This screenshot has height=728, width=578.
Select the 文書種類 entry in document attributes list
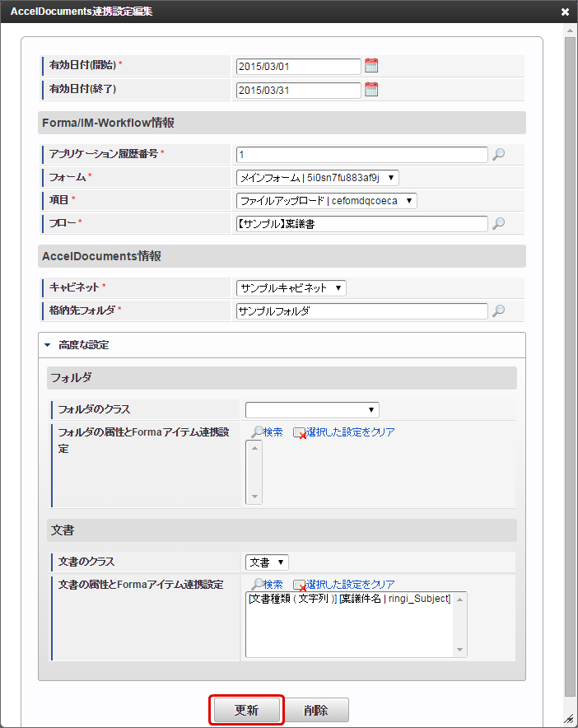[350, 599]
